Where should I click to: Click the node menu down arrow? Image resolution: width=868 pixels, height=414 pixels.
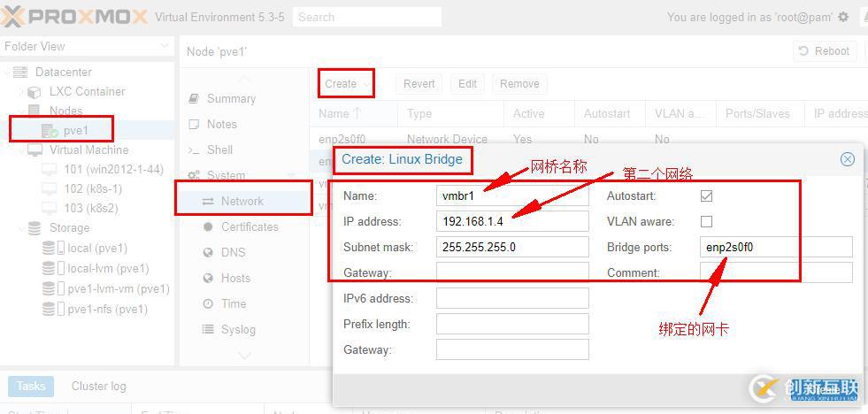(x=243, y=354)
